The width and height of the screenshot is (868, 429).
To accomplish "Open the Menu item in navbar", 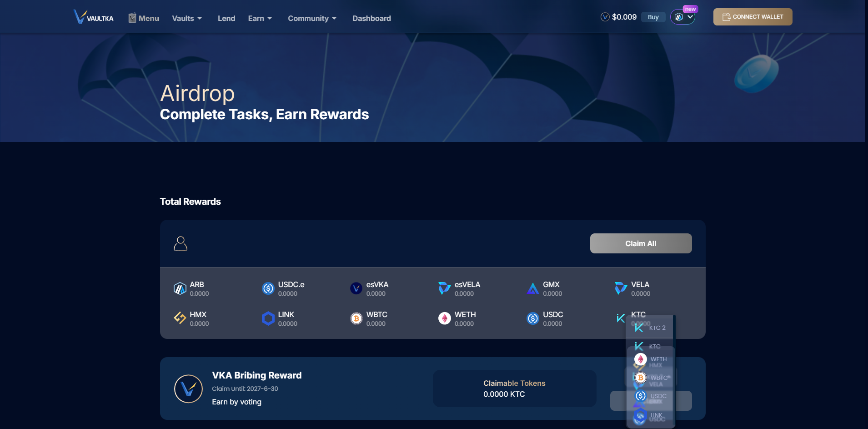I will click(144, 18).
